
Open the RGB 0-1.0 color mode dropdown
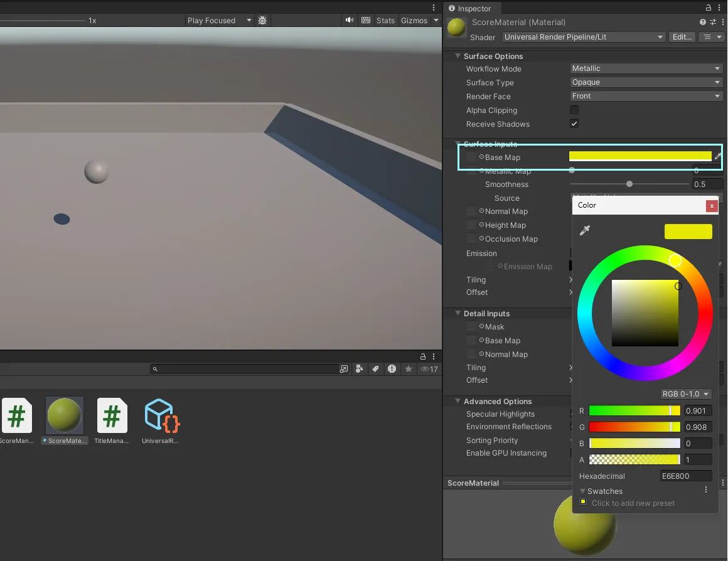685,394
